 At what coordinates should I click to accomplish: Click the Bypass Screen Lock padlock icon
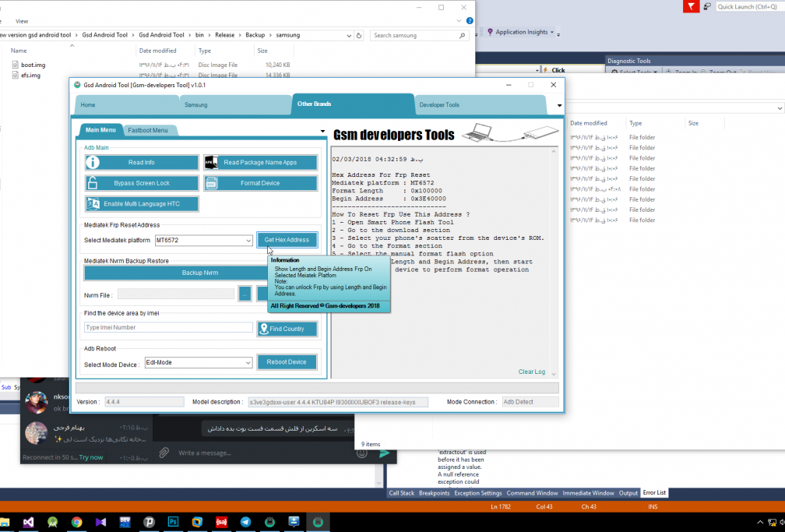point(93,183)
